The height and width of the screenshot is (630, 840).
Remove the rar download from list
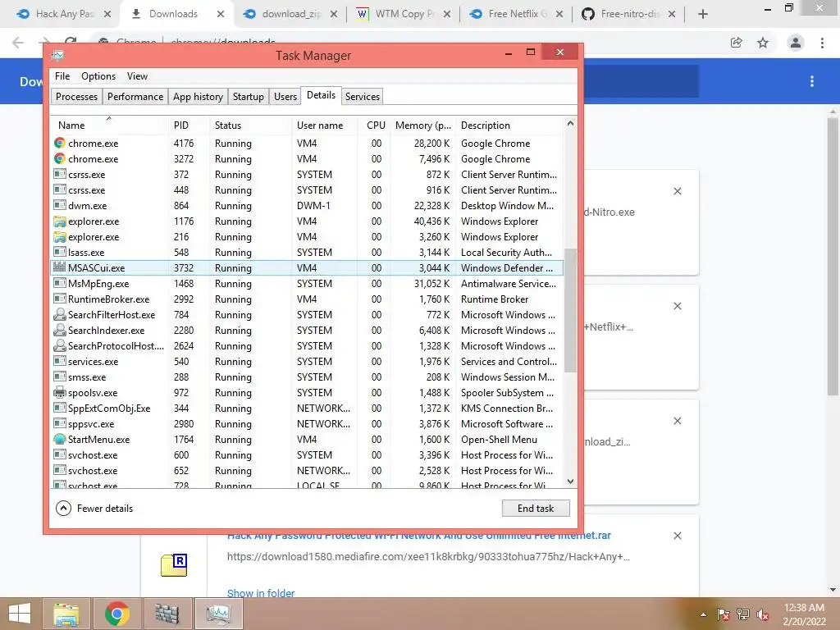[677, 536]
